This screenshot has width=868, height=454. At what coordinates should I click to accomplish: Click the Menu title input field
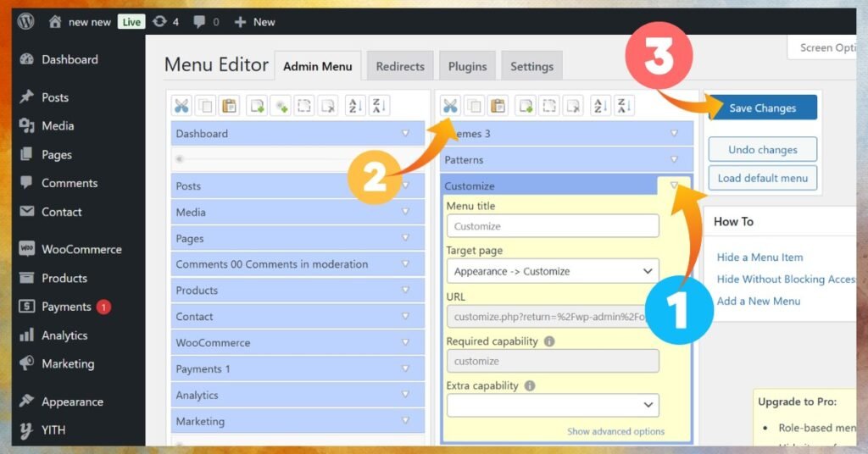tap(553, 225)
